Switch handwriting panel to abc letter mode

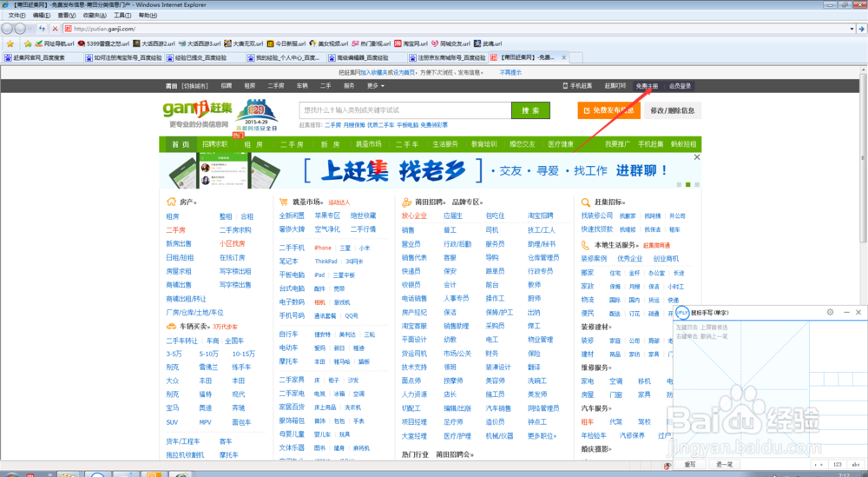pos(856,464)
